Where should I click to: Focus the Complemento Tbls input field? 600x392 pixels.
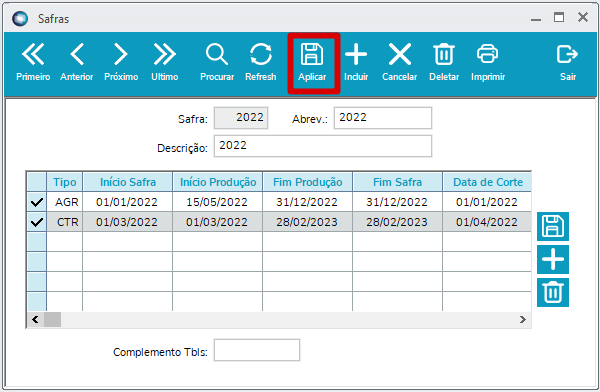[x=257, y=350]
